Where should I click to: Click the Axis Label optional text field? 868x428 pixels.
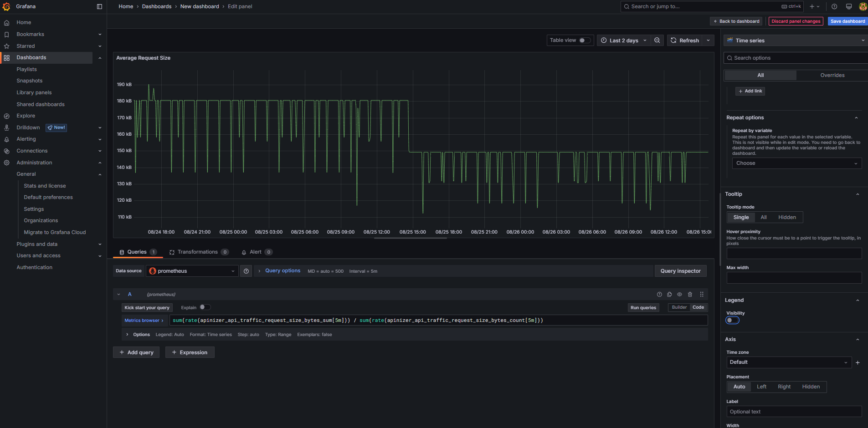(x=794, y=412)
